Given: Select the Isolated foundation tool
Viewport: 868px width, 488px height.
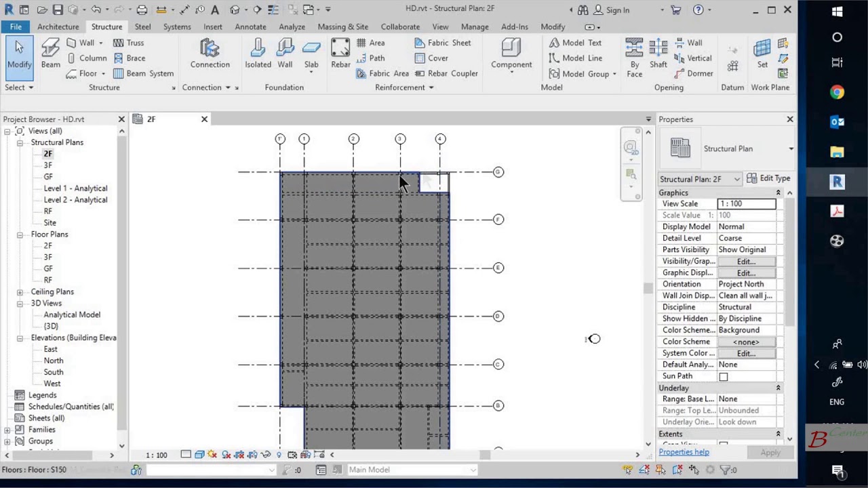Looking at the screenshot, I should point(258,54).
